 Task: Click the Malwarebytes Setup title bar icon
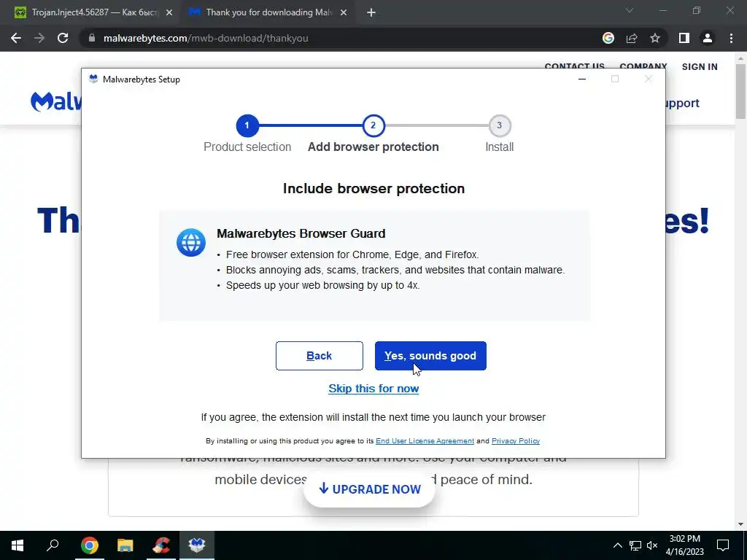point(93,79)
